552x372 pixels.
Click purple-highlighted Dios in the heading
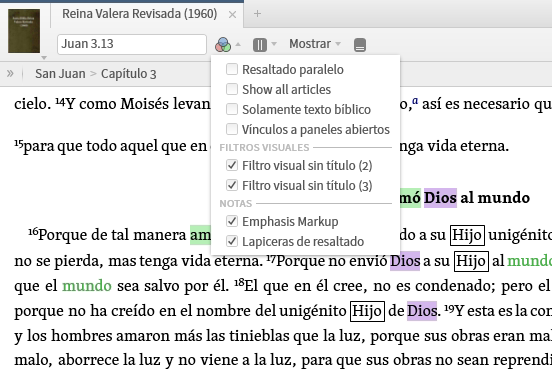(x=440, y=198)
